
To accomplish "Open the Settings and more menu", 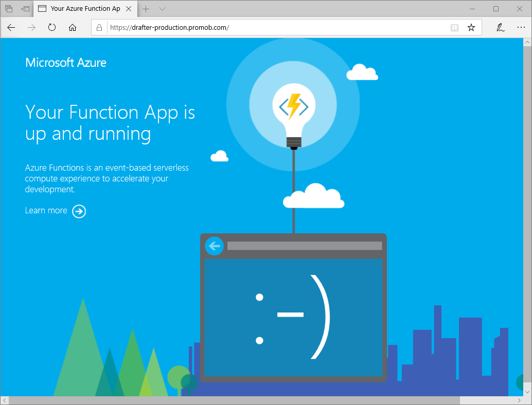I will tap(521, 27).
